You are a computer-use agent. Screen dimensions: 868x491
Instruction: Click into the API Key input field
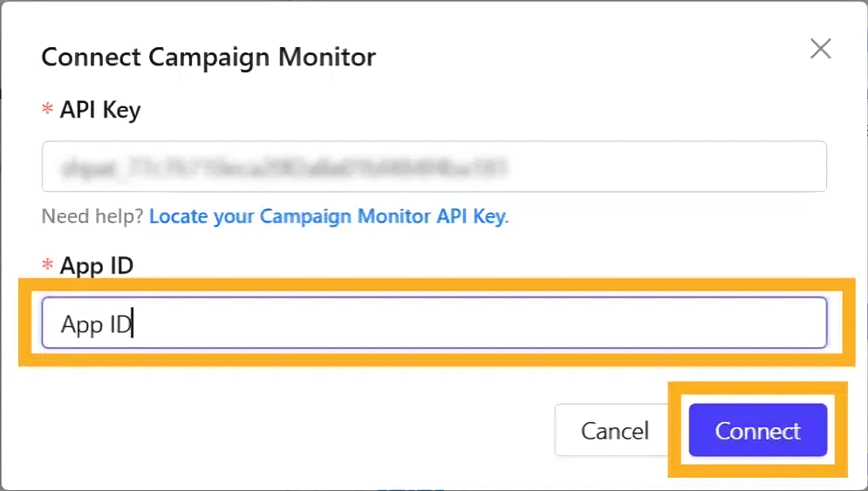[x=434, y=167]
